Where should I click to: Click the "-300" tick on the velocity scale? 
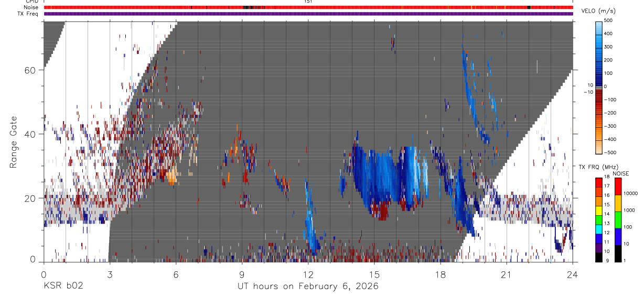tap(611, 126)
